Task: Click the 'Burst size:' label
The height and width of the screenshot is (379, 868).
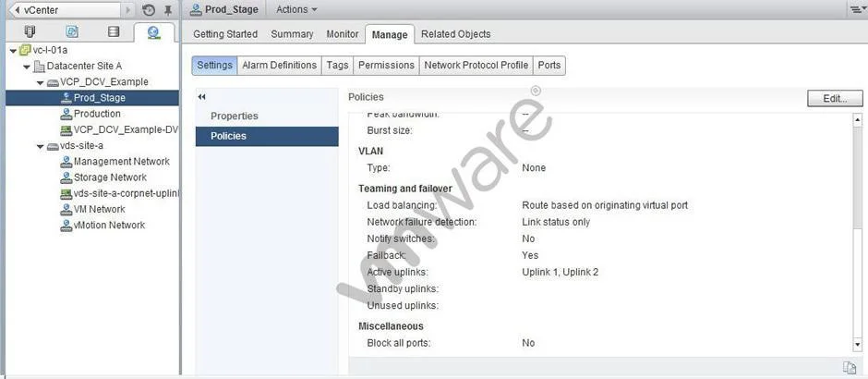Action: [390, 130]
